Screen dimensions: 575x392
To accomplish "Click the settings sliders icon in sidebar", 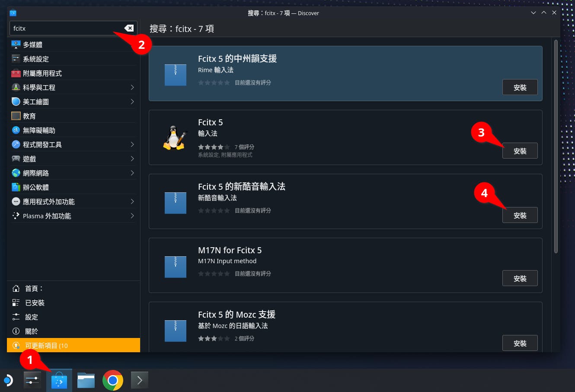I will (x=16, y=317).
